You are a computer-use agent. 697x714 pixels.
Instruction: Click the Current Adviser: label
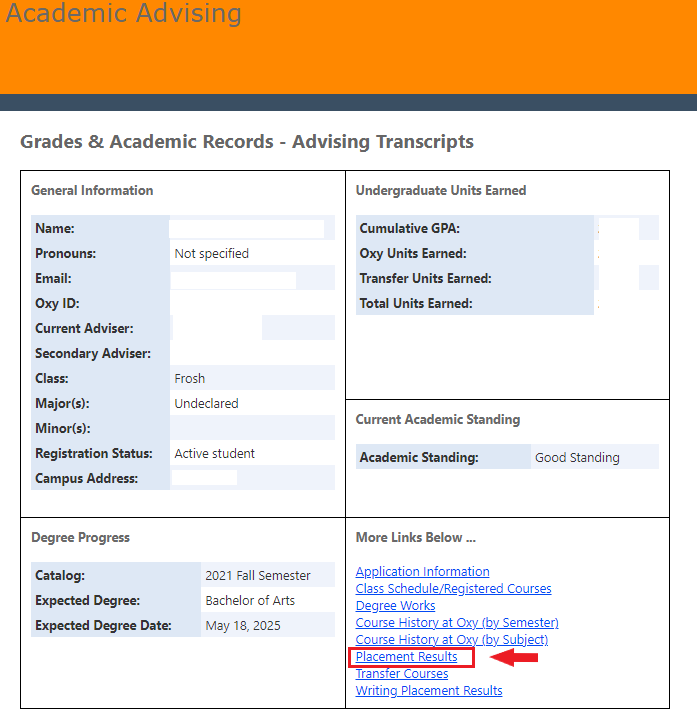coord(84,328)
